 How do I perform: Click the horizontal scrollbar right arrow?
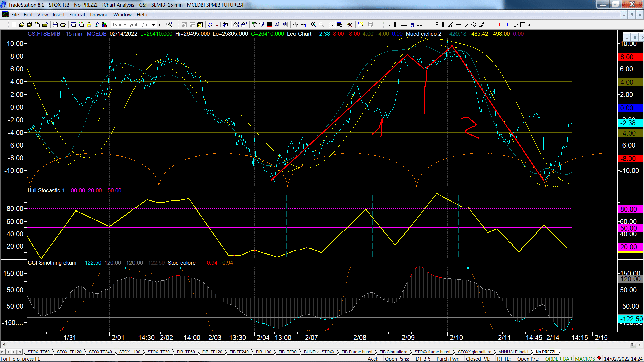(x=640, y=345)
